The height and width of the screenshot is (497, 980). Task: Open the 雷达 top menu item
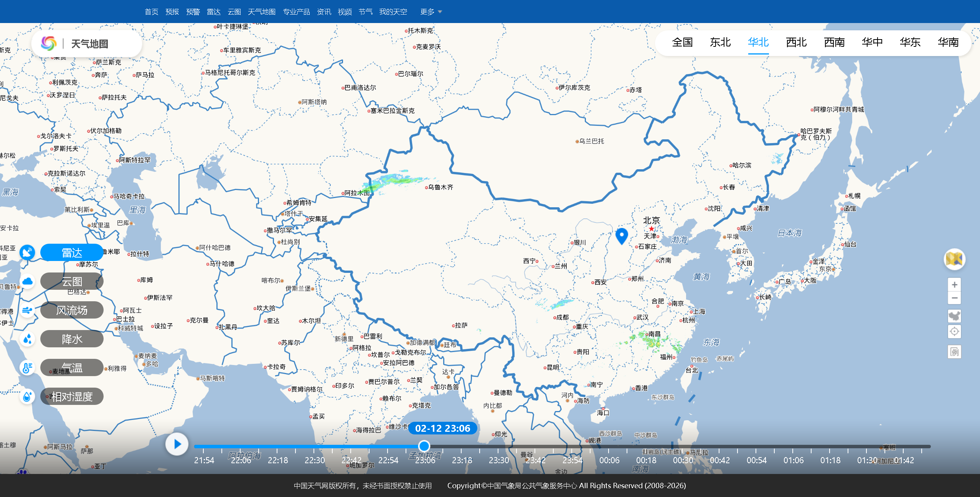click(214, 12)
